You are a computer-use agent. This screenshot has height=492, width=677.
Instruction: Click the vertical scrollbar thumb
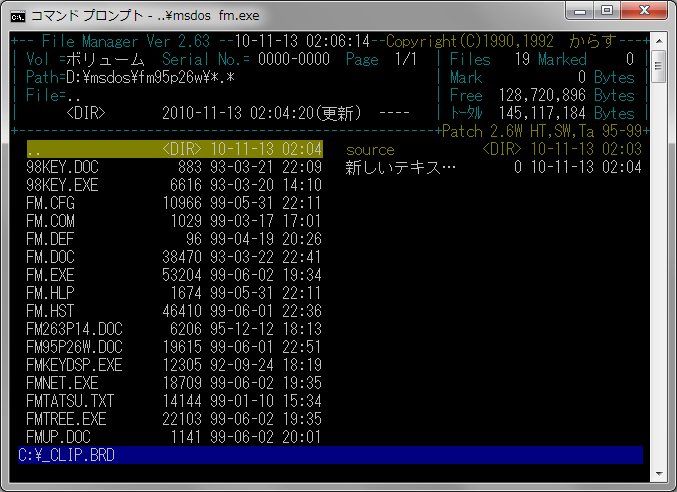click(659, 66)
